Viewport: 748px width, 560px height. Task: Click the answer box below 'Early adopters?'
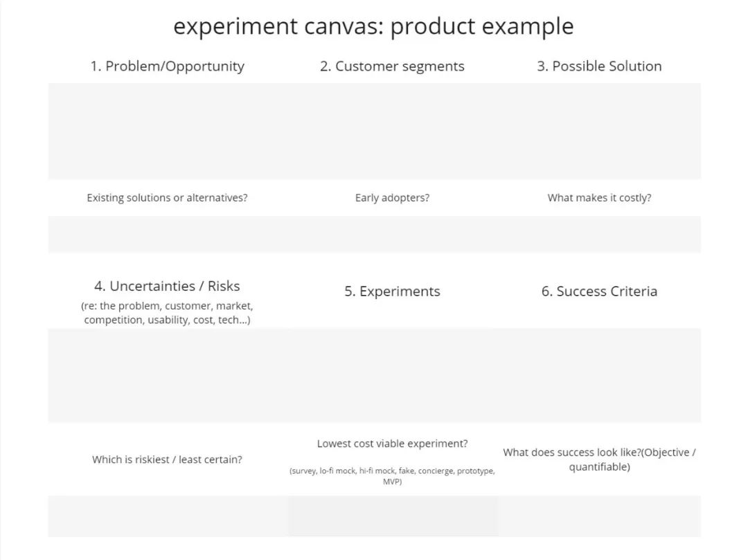tap(392, 234)
